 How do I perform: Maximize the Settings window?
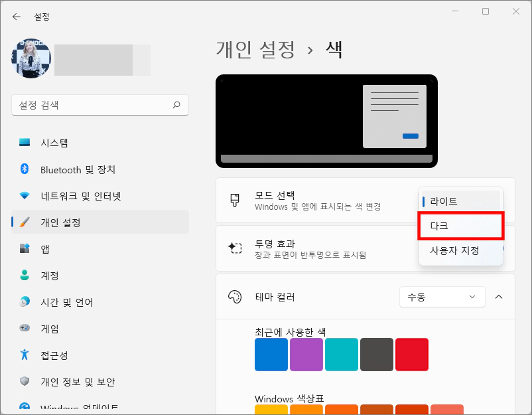point(486,11)
